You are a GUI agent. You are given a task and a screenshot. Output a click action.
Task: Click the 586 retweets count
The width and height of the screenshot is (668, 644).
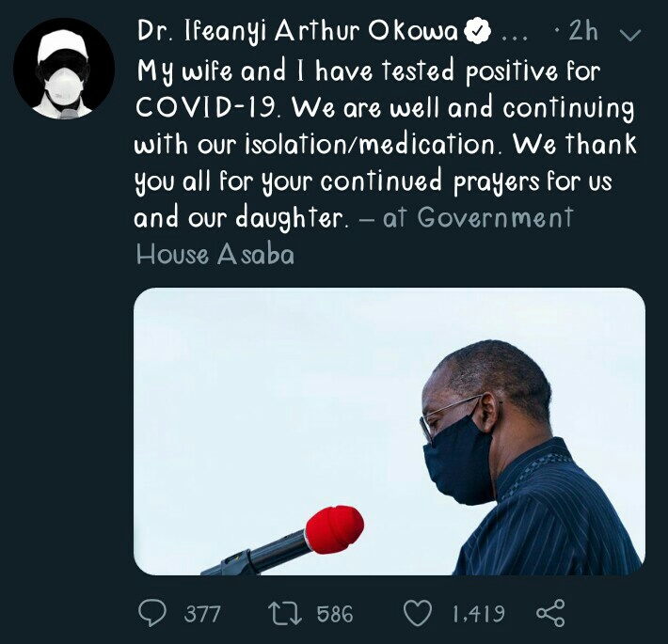pyautogui.click(x=335, y=614)
